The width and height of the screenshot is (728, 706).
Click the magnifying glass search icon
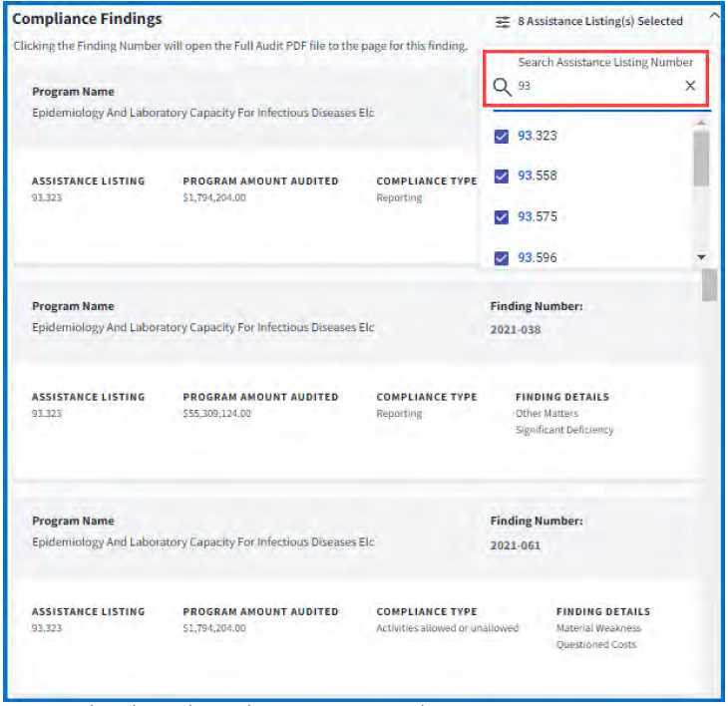click(502, 87)
